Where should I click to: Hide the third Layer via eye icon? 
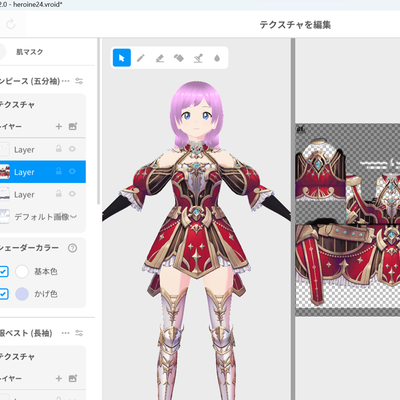point(72,194)
